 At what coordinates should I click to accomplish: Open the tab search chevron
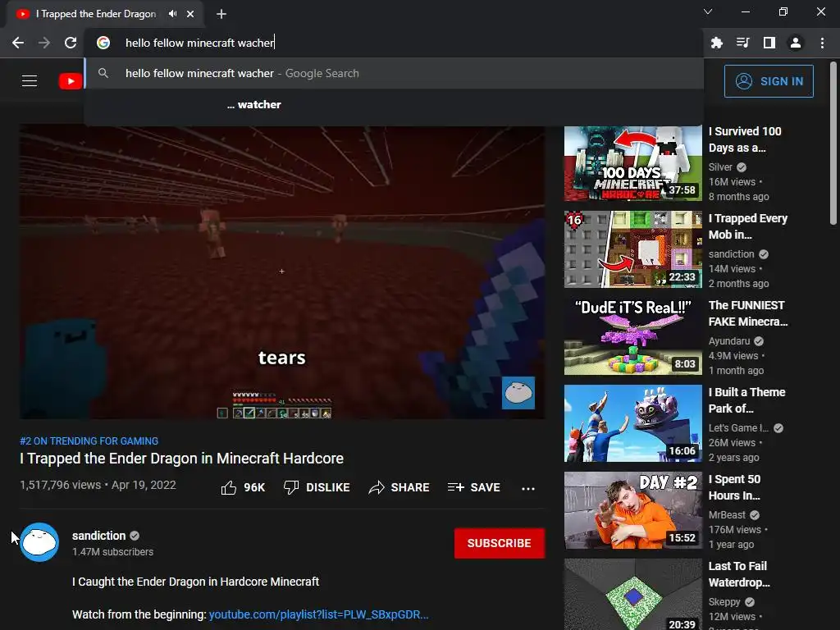point(708,11)
